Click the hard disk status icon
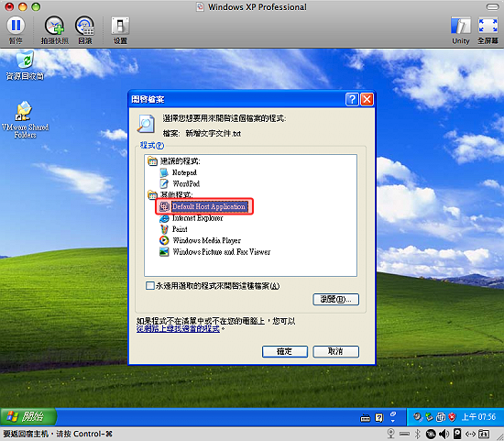This screenshot has width=504, height=441. 457,434
